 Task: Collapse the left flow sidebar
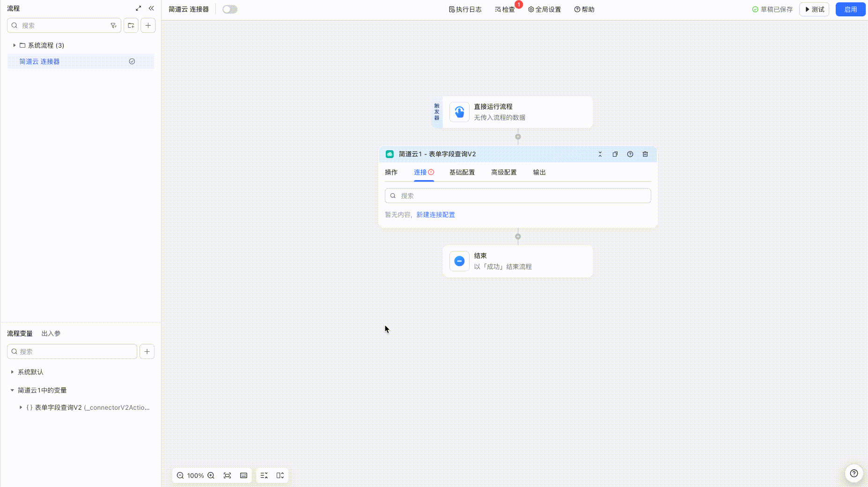click(151, 8)
